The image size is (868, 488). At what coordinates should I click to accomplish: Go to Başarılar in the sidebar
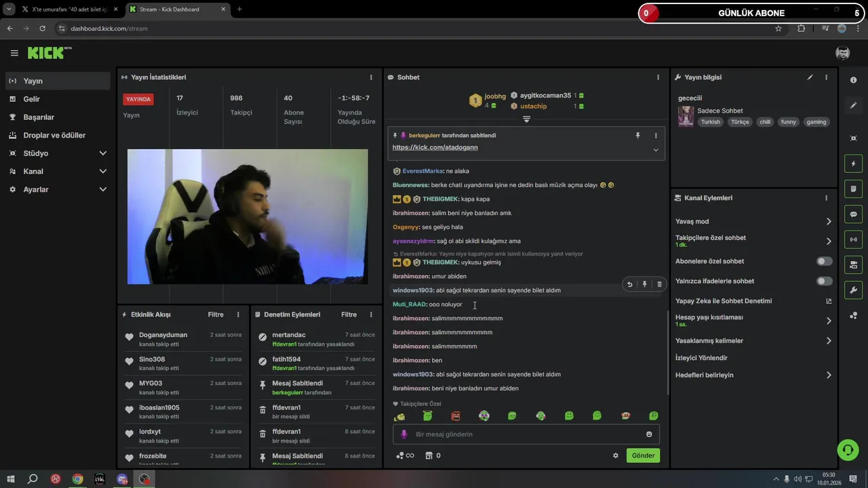tap(58, 117)
